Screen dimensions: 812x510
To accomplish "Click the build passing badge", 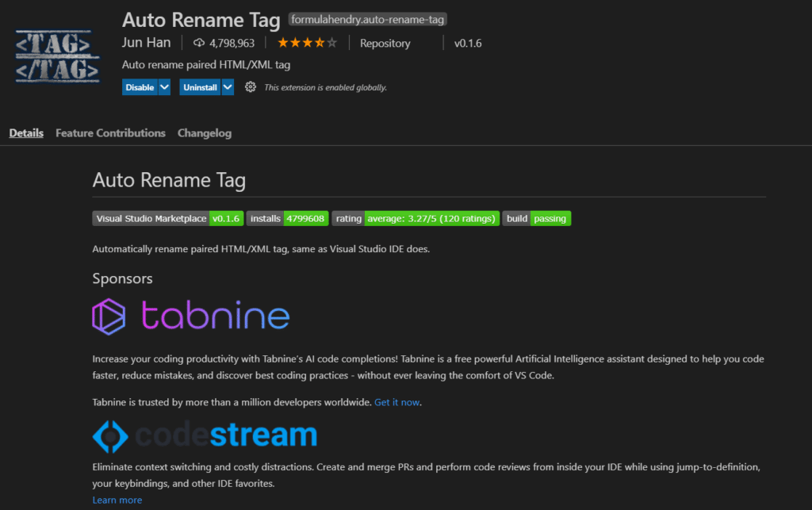I will tap(537, 218).
